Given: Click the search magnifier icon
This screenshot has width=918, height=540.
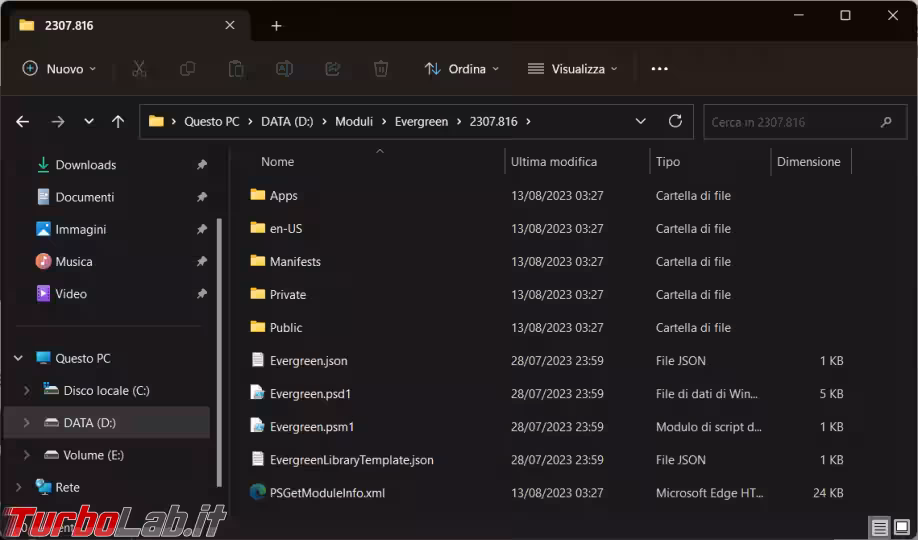Looking at the screenshot, I should (886, 122).
